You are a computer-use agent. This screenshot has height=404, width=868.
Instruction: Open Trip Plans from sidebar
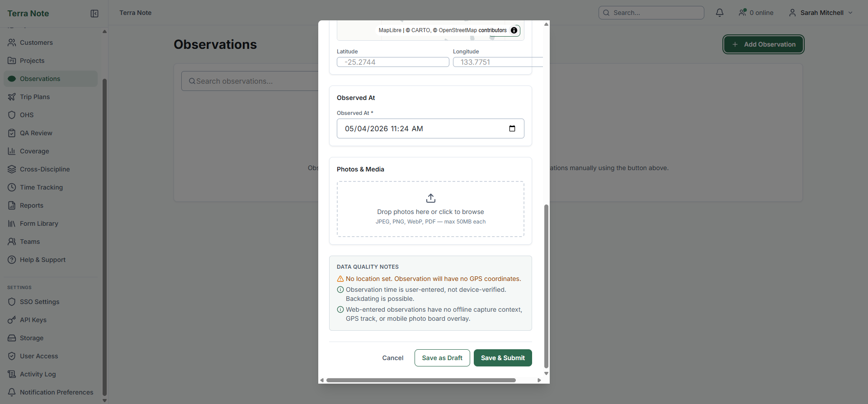[x=35, y=97]
